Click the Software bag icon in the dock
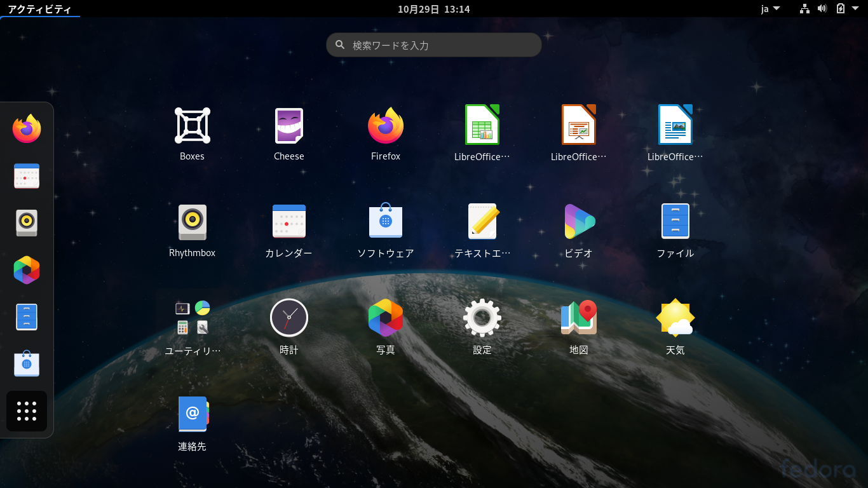This screenshot has width=868, height=488. coord(27,364)
